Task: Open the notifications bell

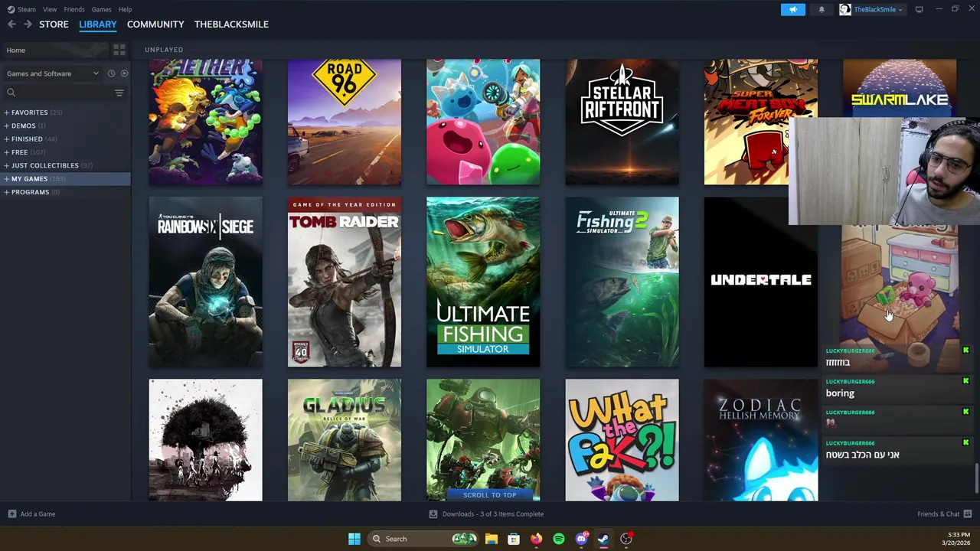Action: pos(822,9)
